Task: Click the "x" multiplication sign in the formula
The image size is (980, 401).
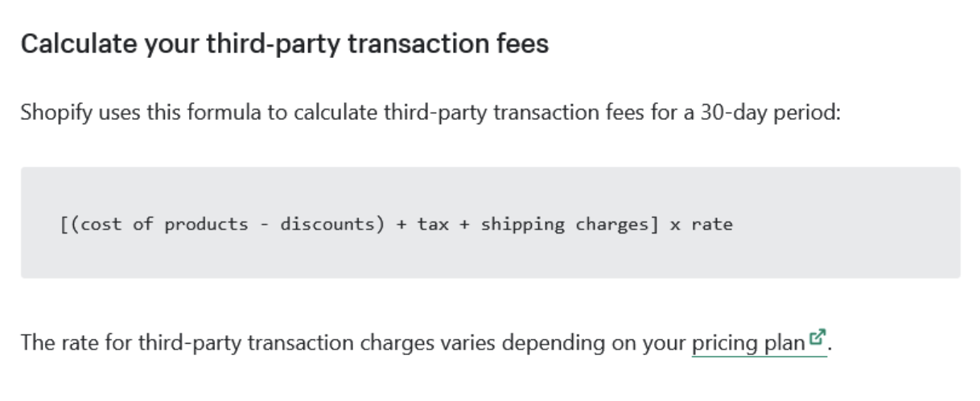Action: [x=675, y=225]
